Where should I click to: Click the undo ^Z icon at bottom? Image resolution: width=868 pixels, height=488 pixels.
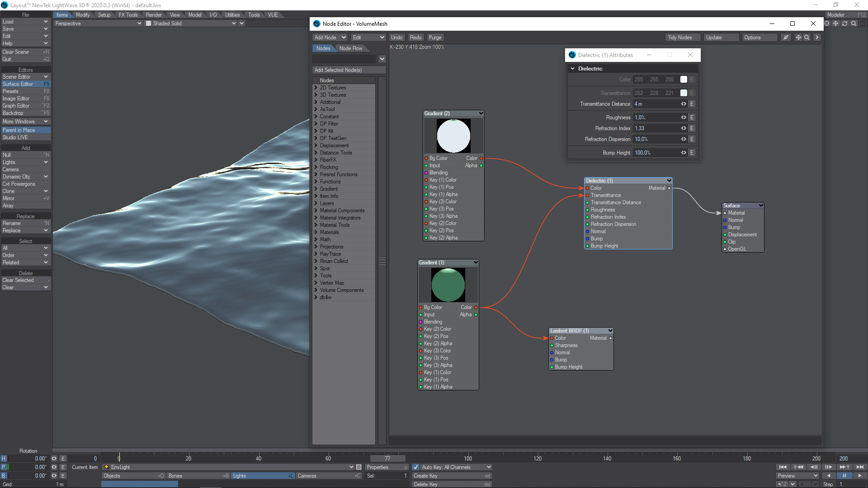pyautogui.click(x=783, y=484)
